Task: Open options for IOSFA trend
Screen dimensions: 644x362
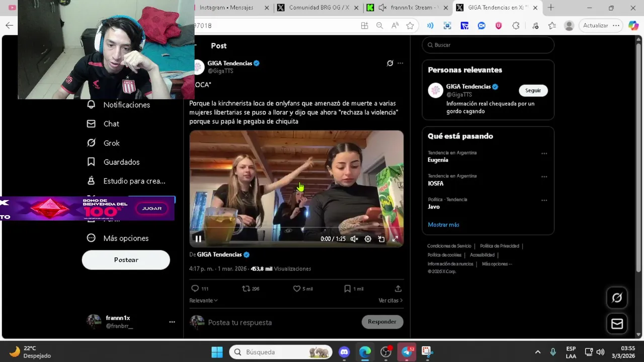Action: (544, 177)
